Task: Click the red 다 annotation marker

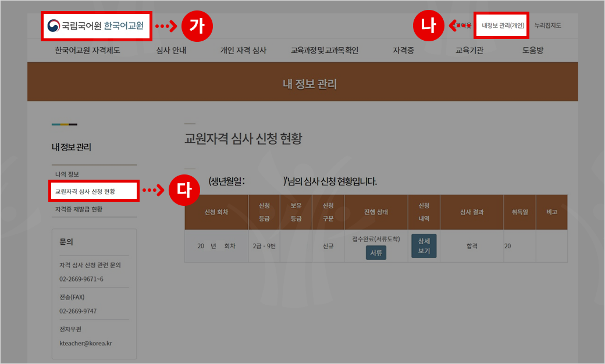Action: [183, 191]
